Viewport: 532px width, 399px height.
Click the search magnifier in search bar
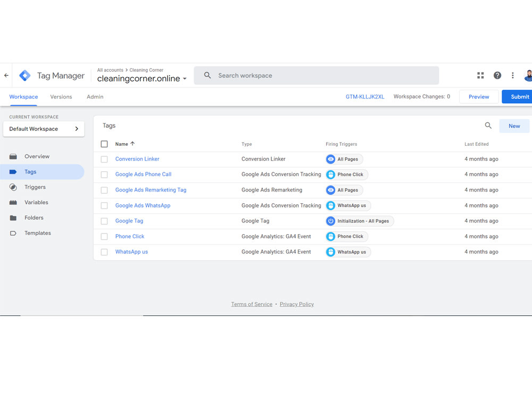pyautogui.click(x=207, y=76)
